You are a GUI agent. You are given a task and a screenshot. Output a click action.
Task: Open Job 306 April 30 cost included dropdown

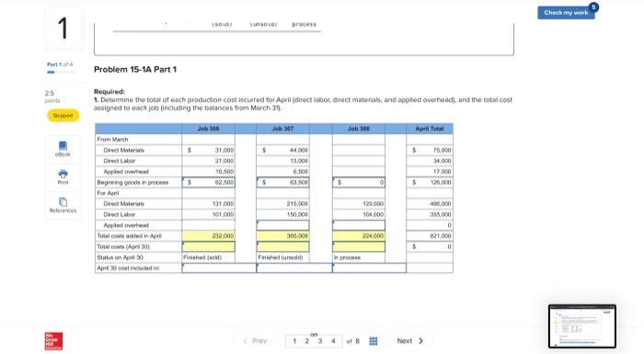(x=219, y=268)
